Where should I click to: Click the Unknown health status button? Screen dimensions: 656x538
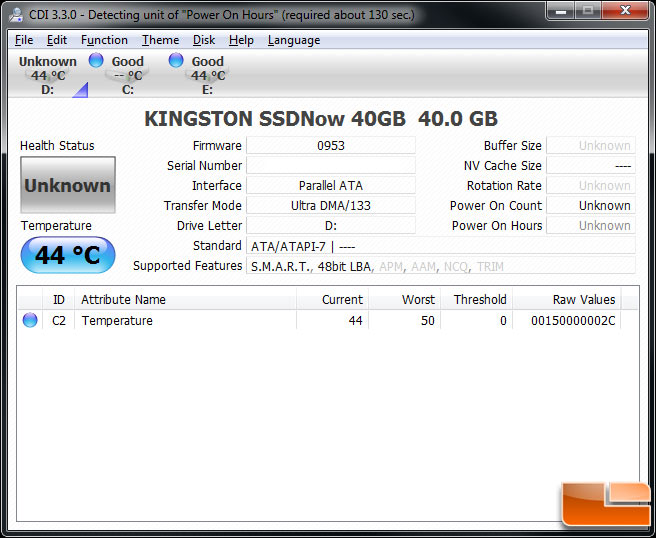[x=67, y=185]
